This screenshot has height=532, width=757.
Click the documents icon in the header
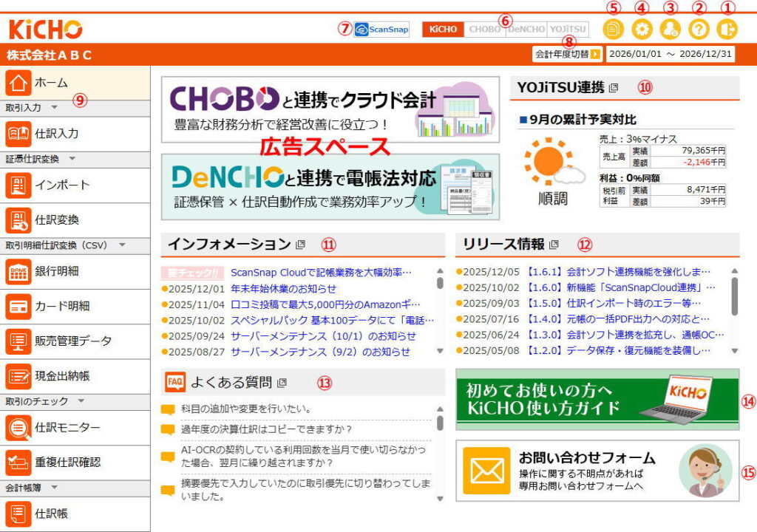[x=612, y=30]
